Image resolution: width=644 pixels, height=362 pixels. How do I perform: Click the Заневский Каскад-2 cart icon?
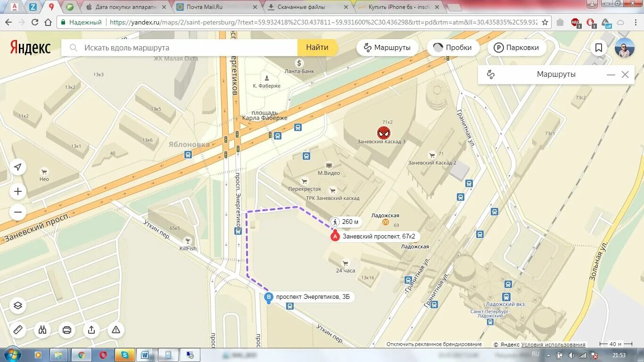click(432, 155)
